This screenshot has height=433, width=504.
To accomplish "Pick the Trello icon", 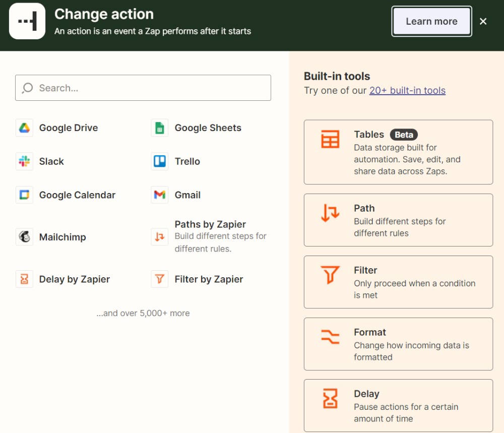I will 160,161.
